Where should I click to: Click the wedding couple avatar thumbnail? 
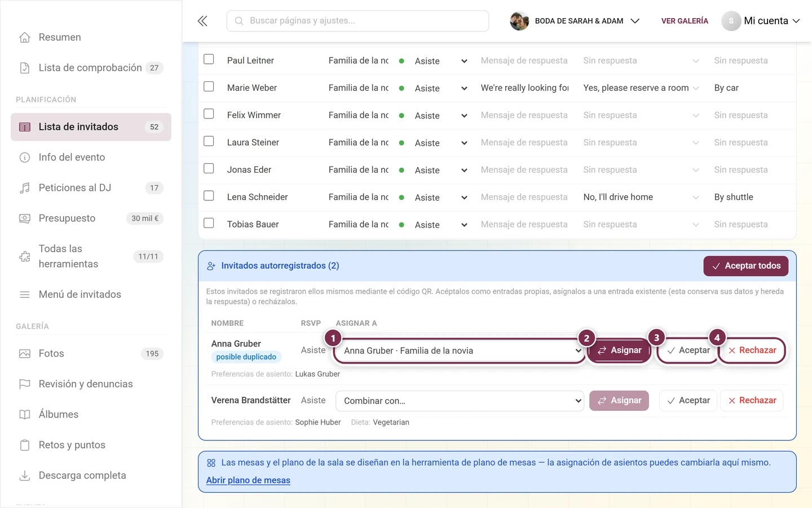coord(519,21)
